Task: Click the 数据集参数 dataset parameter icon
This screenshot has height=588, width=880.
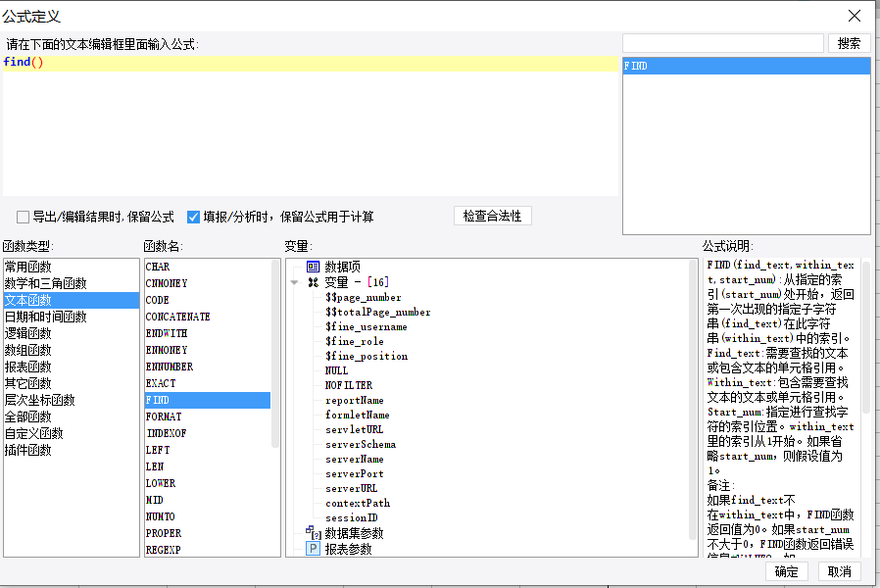Action: coord(314,532)
